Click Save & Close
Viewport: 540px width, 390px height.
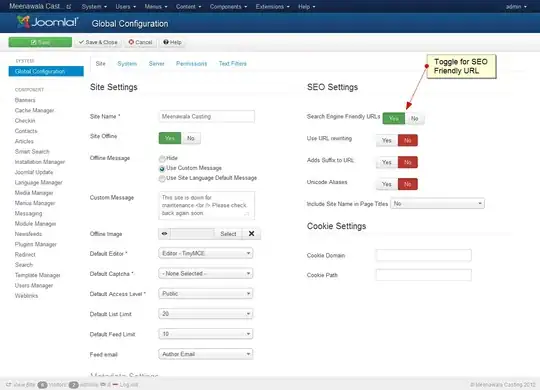pyautogui.click(x=98, y=42)
